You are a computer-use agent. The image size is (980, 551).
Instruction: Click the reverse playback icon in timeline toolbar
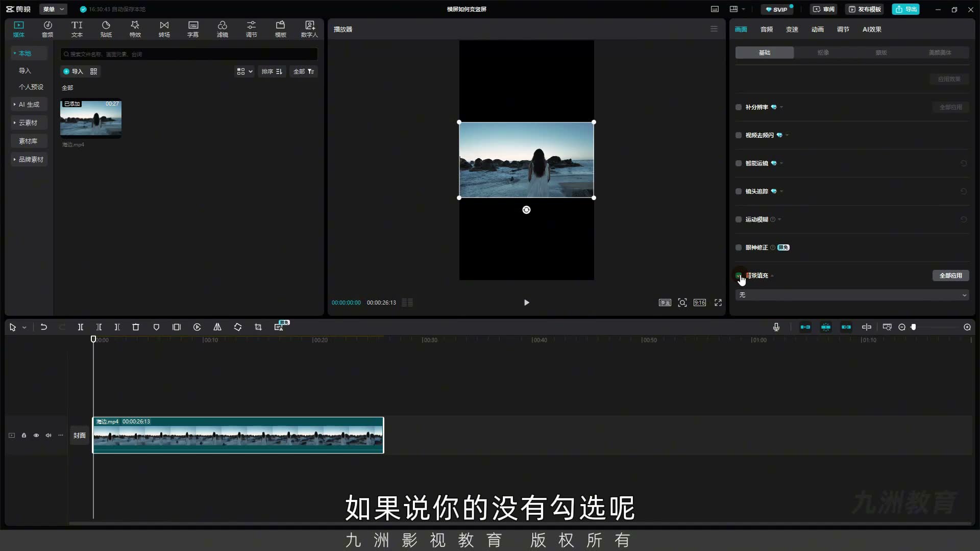197,327
